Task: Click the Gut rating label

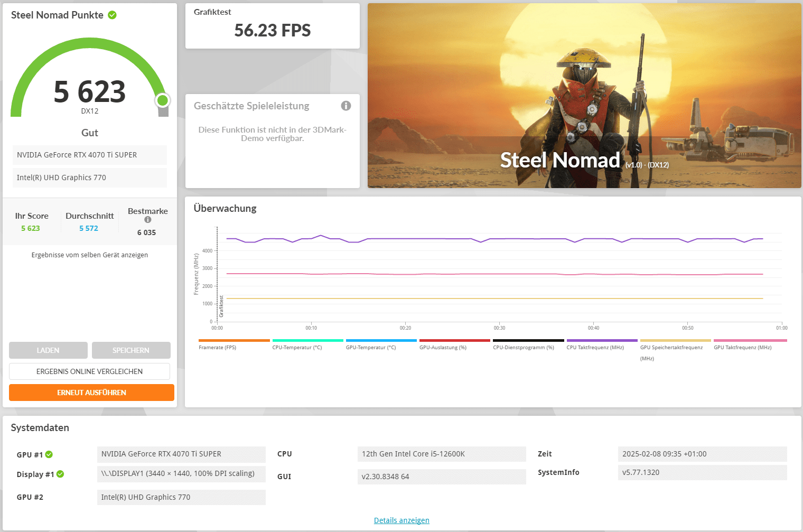Action: (x=90, y=133)
